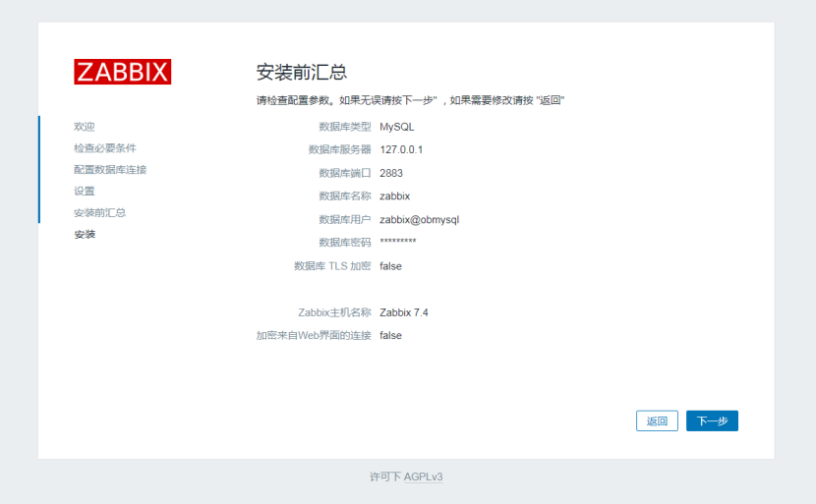Select 设置 step in sidebar
The image size is (816, 504).
click(85, 192)
